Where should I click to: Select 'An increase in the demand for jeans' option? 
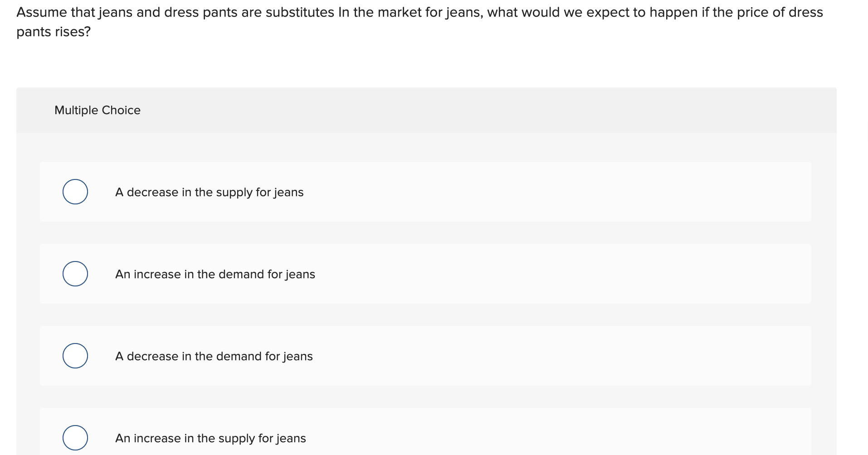pos(75,274)
